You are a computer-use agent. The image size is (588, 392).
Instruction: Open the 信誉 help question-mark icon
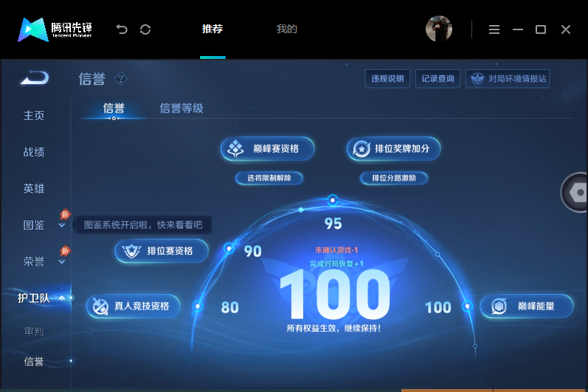click(x=120, y=79)
